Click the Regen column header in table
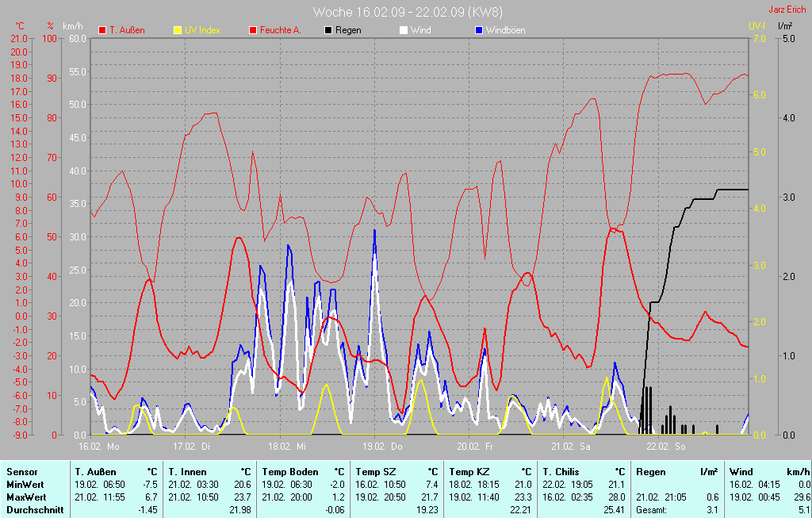This screenshot has width=812, height=518. 651,472
